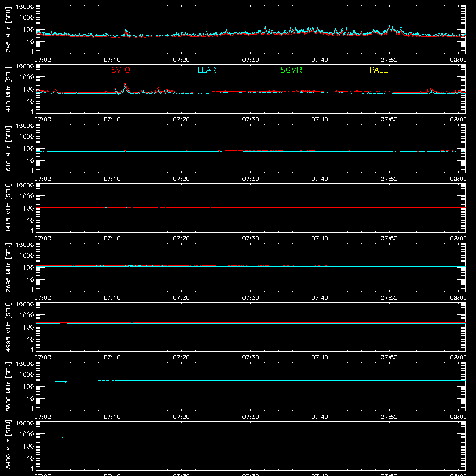The height and width of the screenshot is (476, 476).
Task: Click the 1000 y-axis value on 2695 MHz plot
Action: pos(26,256)
